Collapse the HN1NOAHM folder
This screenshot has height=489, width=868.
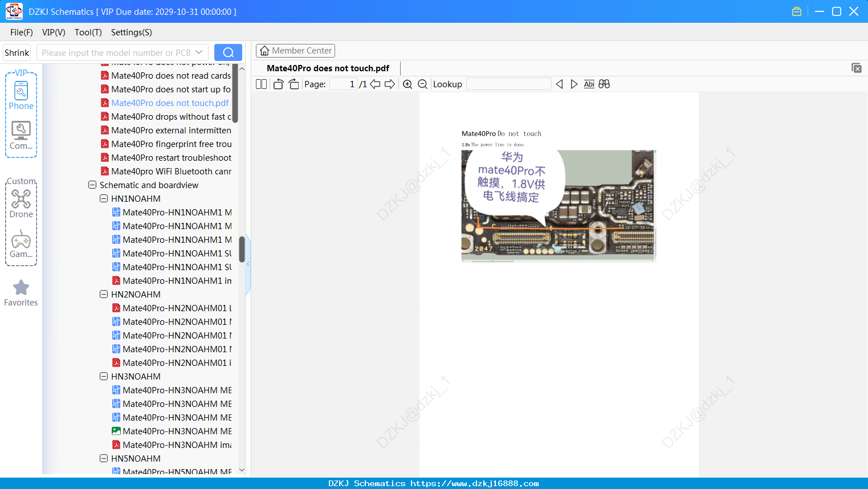pos(104,199)
